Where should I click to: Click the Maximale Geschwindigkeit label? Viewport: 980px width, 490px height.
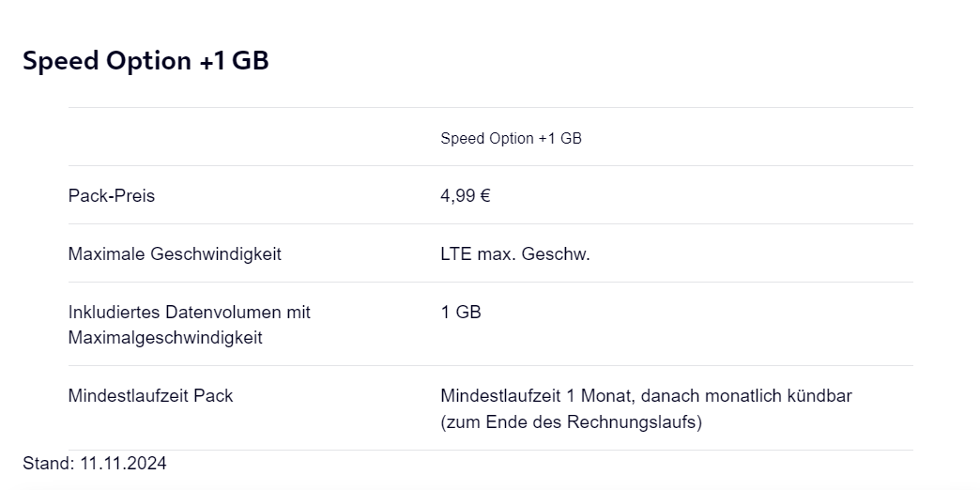pos(175,253)
